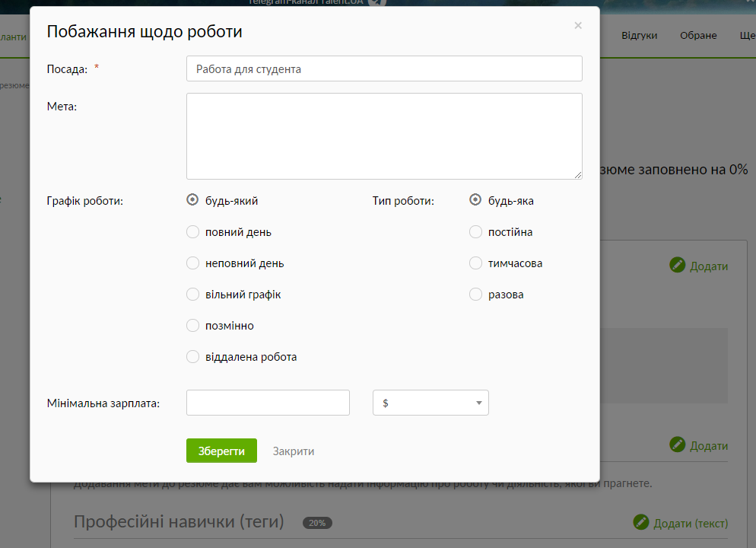
Task: Click Додати (текст) pencil icon for skills
Action: [640, 522]
